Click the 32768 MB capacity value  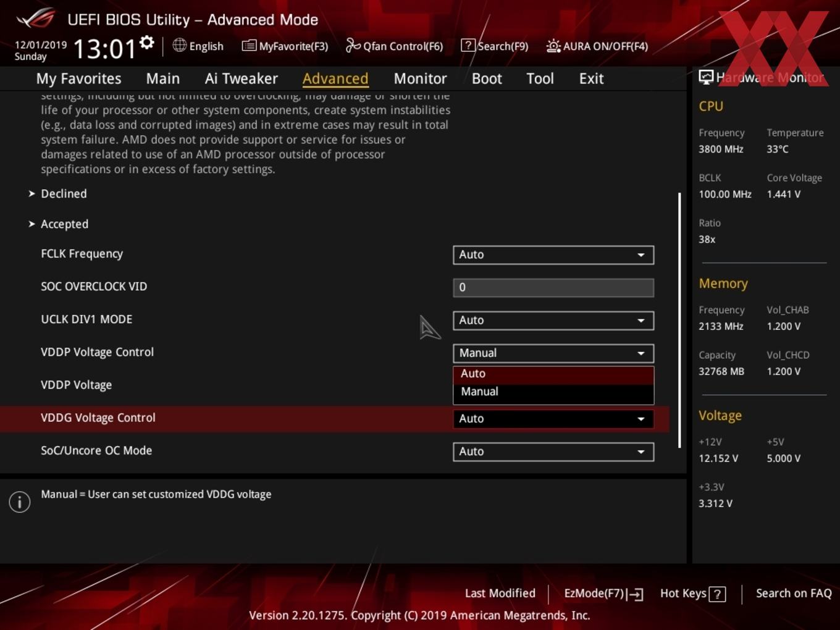[721, 371]
